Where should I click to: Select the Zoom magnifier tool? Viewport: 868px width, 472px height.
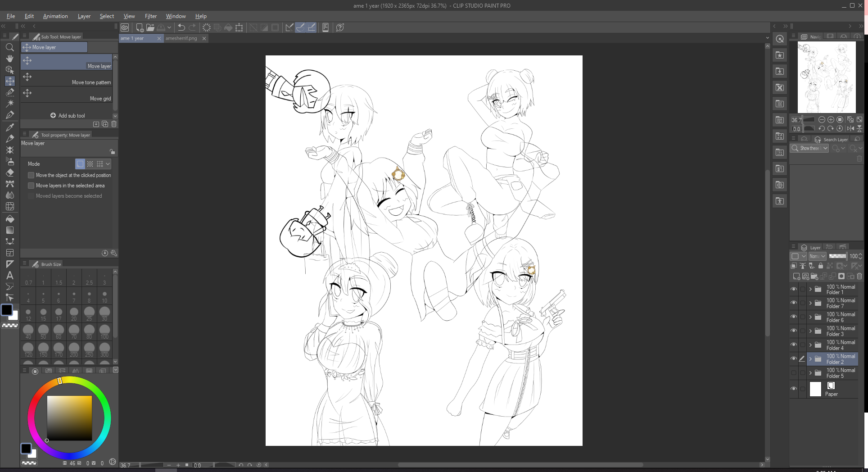(9, 47)
